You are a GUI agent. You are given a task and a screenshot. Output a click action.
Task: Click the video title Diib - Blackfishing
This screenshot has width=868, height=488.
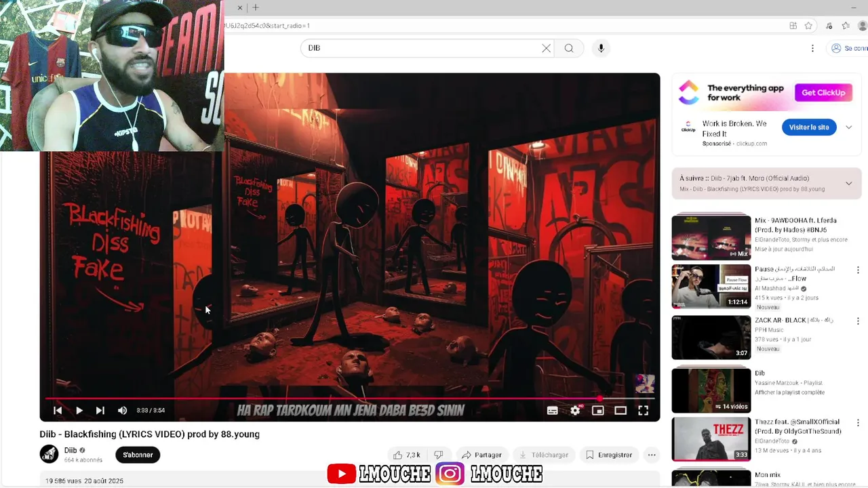pos(149,434)
